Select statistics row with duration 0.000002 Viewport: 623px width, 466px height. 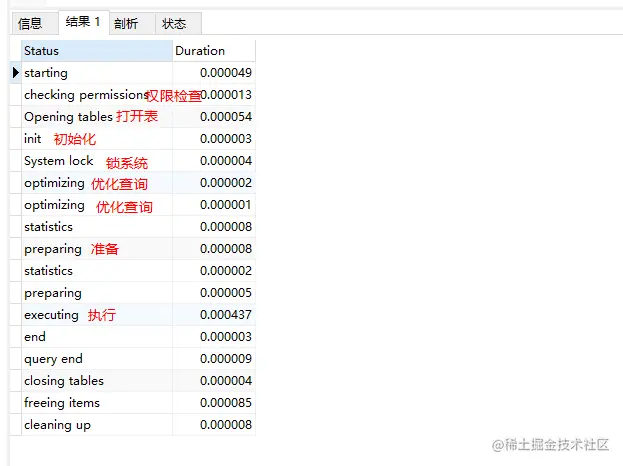(x=97, y=271)
